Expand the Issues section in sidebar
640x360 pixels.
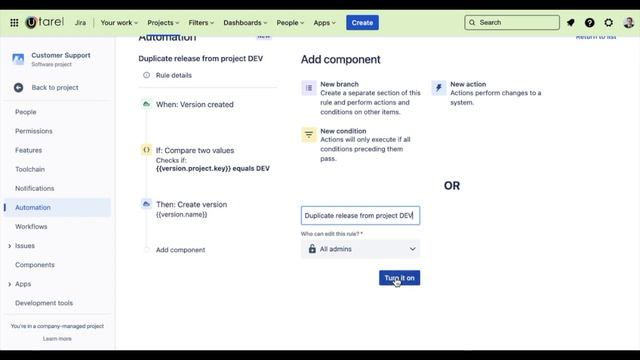tap(9, 246)
